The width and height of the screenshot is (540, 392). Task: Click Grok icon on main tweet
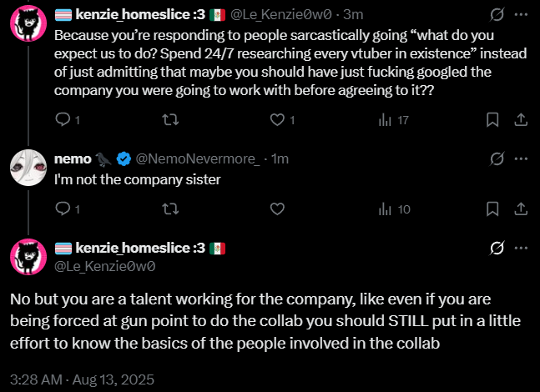[497, 248]
